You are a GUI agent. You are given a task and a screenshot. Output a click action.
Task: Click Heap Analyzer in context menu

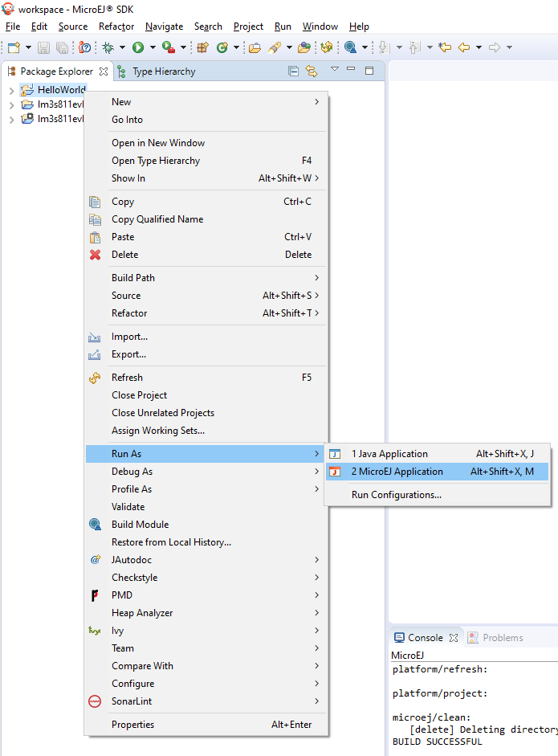(x=206, y=613)
